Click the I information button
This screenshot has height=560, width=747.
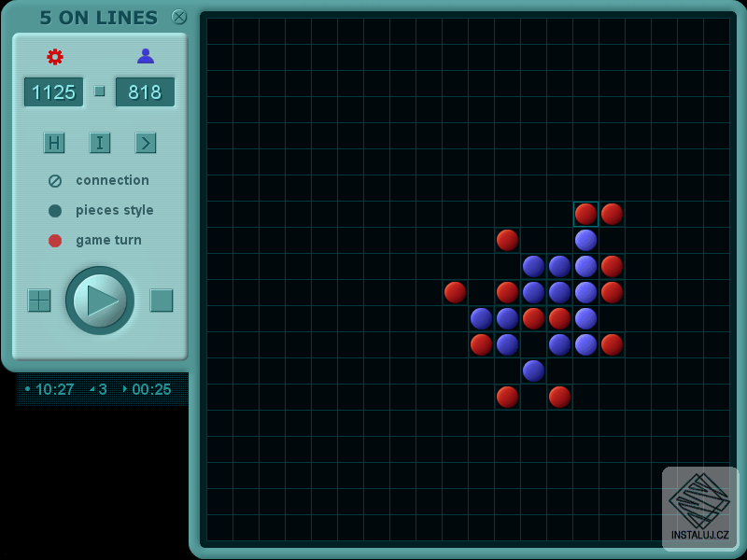tap(100, 144)
